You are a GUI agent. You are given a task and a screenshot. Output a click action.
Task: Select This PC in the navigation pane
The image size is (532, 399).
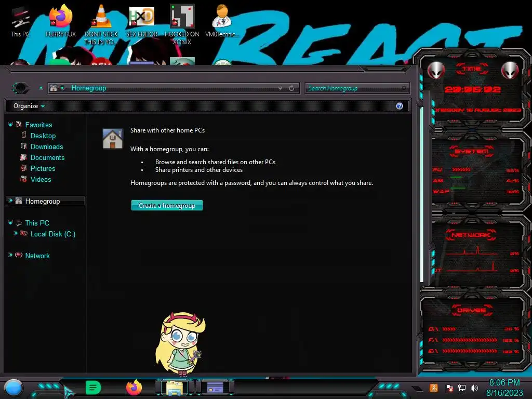[x=37, y=223]
